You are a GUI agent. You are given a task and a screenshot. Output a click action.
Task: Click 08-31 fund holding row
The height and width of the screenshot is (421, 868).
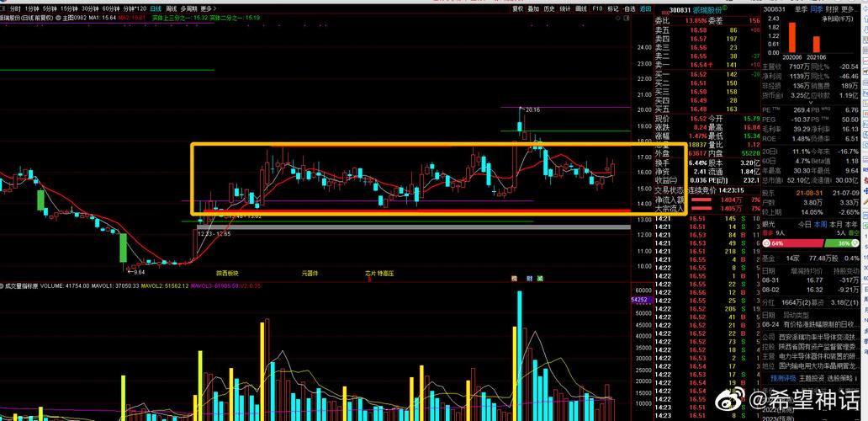pos(811,280)
